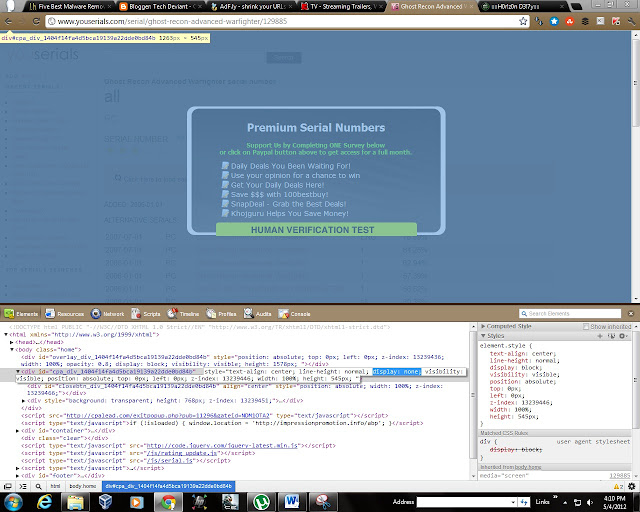Open the /js/serial.js link

[x=169, y=461]
